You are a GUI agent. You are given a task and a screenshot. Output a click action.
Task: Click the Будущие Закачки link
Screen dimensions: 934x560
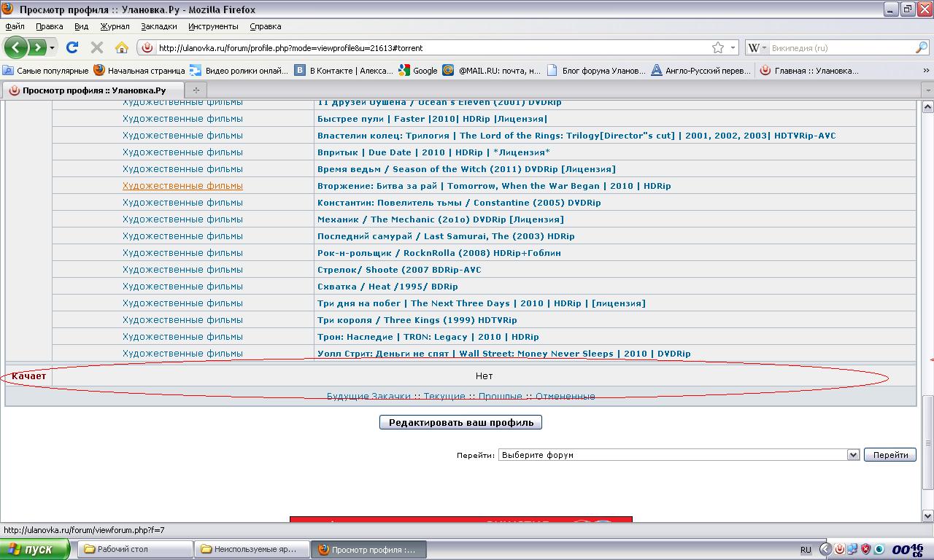(368, 397)
